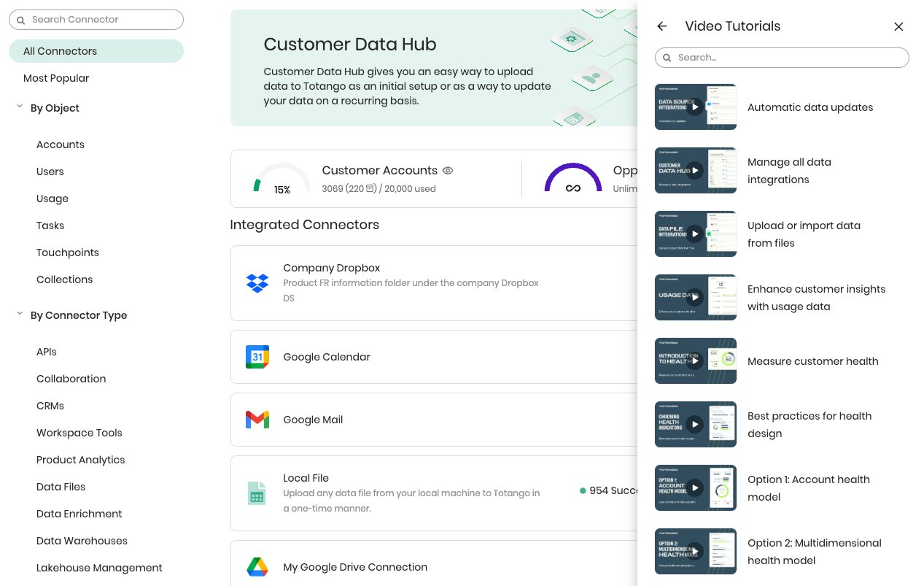Screen dimensions: 924x586
Task: Play the Option 1 Account health model video
Action: tap(695, 487)
